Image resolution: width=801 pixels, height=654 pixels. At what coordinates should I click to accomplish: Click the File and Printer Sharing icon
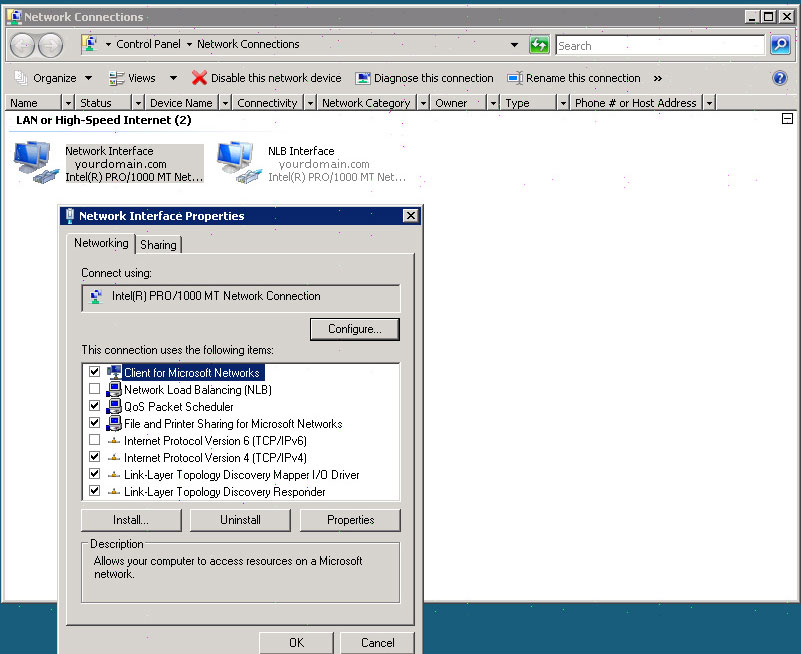click(114, 423)
